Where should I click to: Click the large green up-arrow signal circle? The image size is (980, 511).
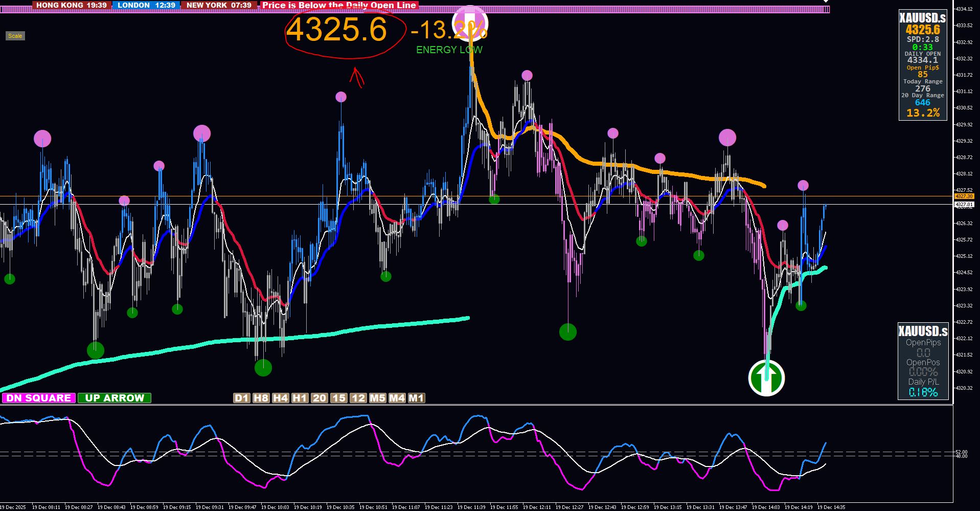(766, 378)
